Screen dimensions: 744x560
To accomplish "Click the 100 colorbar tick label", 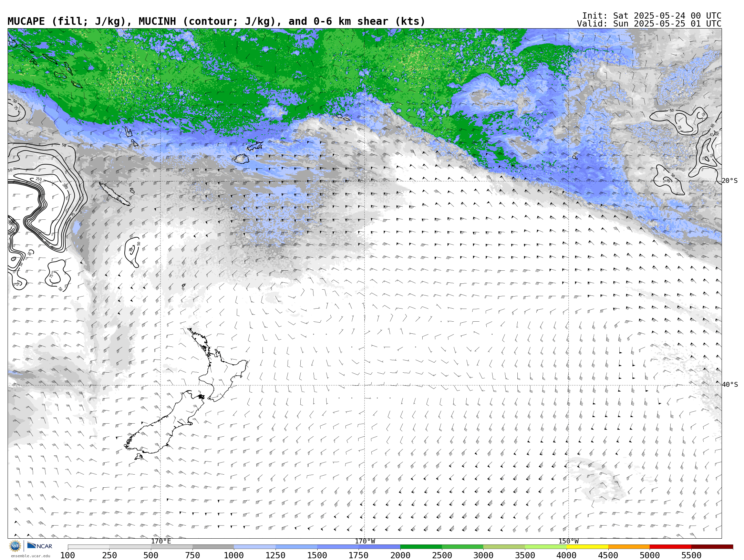I will 68,556.
